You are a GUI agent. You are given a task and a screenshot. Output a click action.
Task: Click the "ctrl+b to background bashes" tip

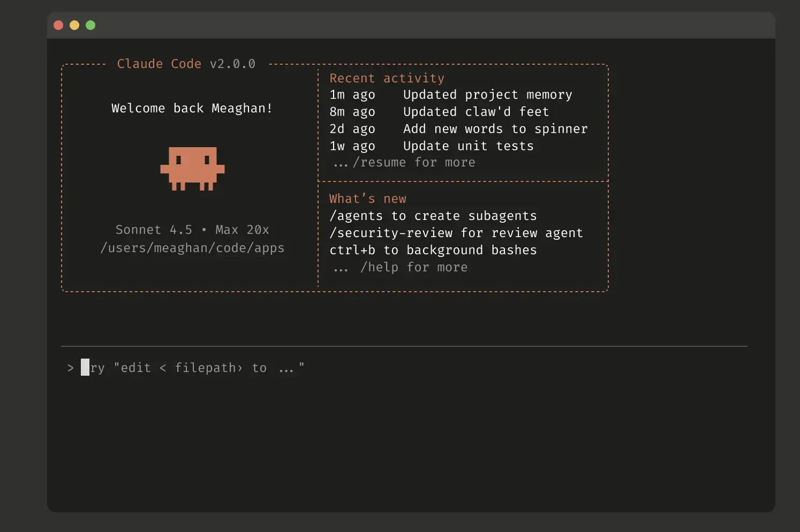(433, 250)
